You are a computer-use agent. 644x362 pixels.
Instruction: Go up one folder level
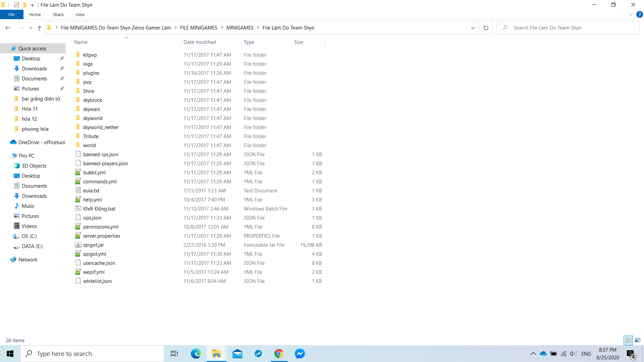pyautogui.click(x=40, y=28)
